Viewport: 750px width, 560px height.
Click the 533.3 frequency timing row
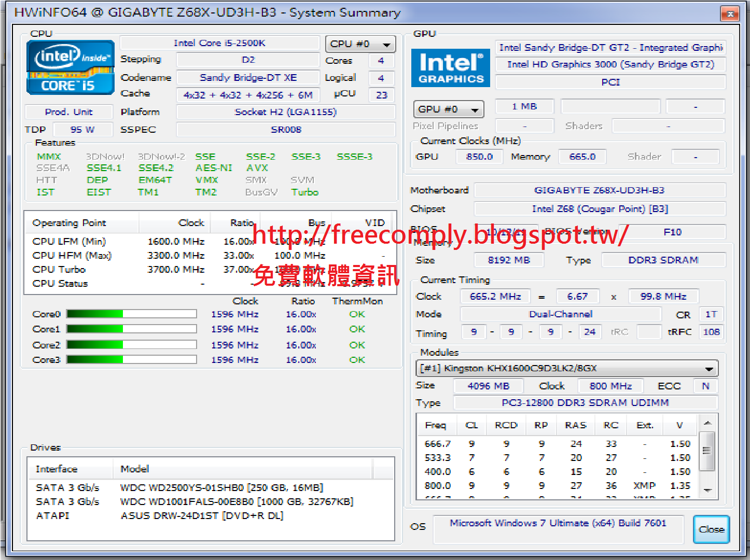[x=558, y=458]
